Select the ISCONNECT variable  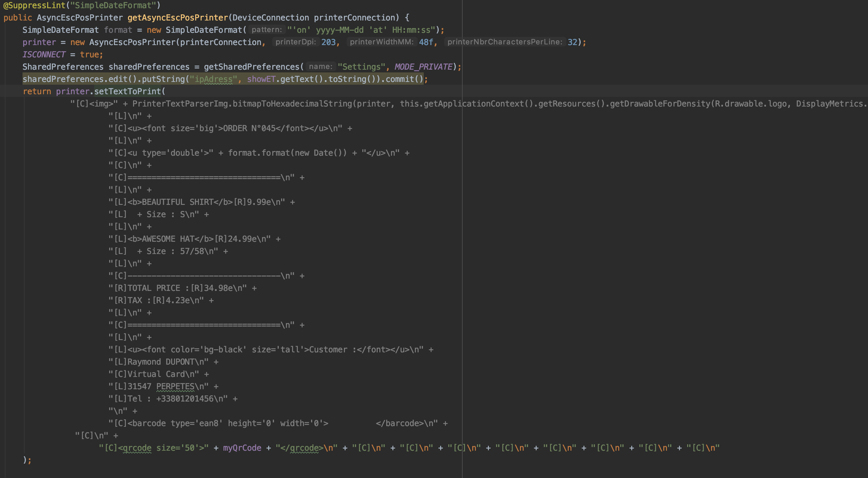tap(44, 54)
